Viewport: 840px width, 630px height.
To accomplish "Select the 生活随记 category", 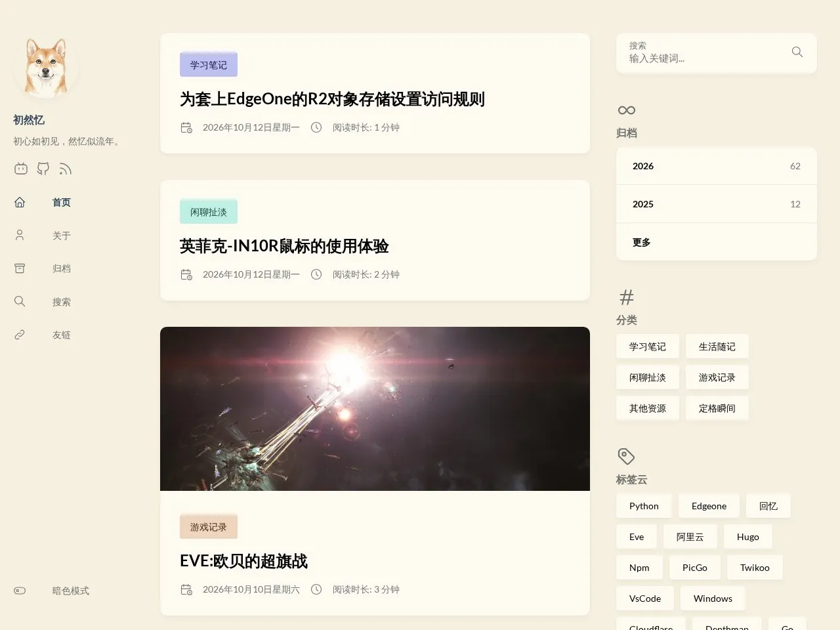I will [x=717, y=346].
